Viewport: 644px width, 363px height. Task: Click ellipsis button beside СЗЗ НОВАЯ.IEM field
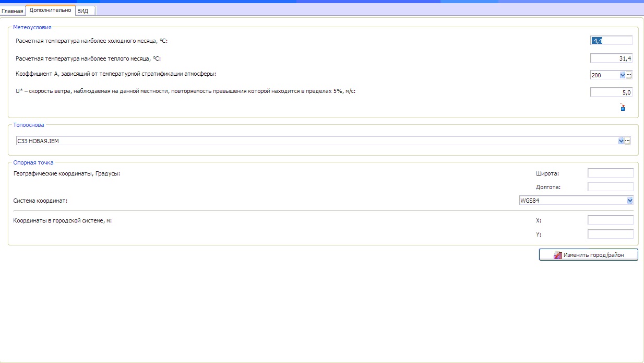click(x=628, y=140)
